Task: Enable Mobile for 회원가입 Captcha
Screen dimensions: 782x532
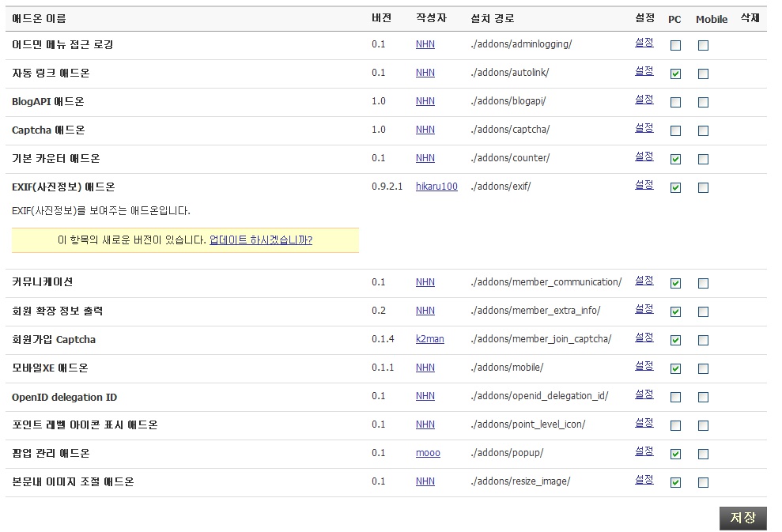Action: coord(703,340)
